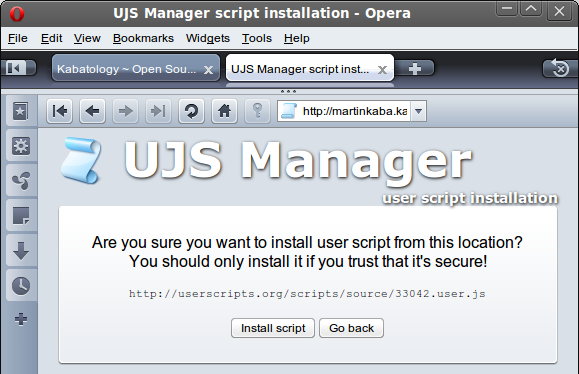The image size is (579, 374).
Task: Open the Transfers panel down-arrow icon
Action: [x=21, y=251]
